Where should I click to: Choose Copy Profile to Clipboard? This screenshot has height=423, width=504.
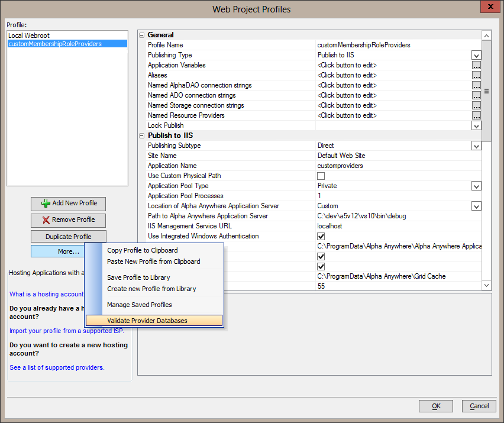[143, 250]
